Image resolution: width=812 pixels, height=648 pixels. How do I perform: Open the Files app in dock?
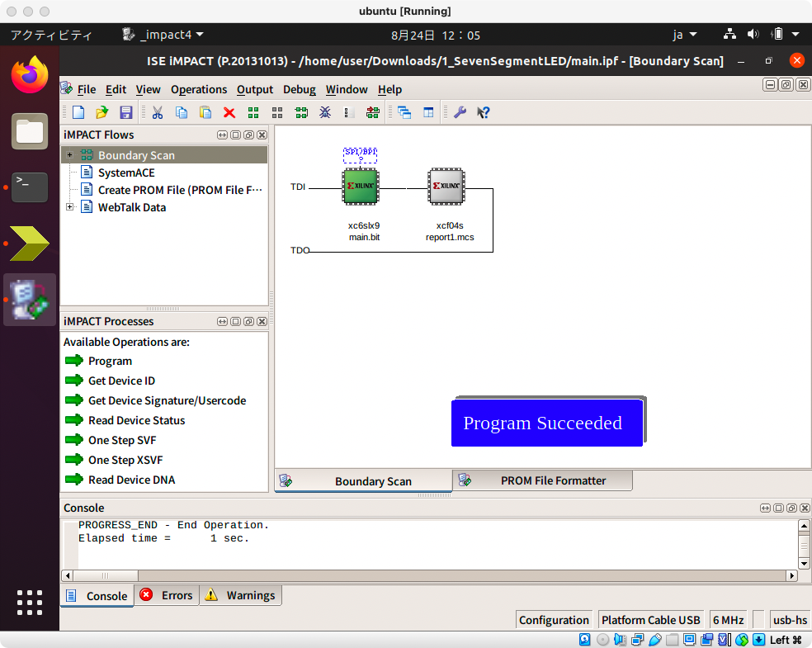(x=30, y=131)
